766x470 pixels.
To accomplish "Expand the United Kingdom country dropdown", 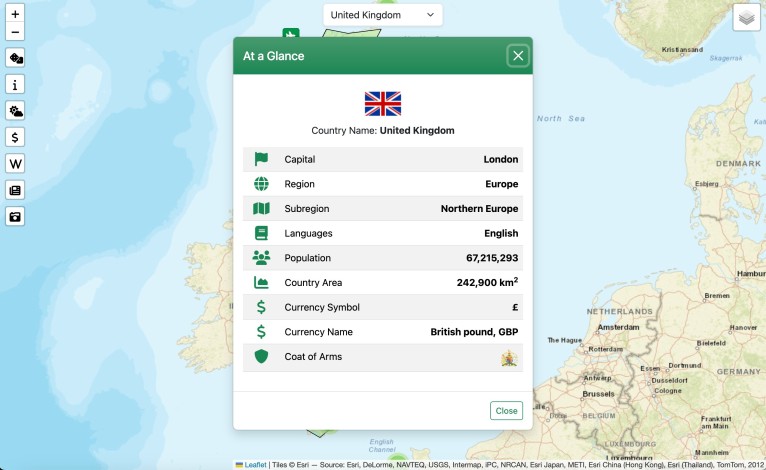I will (x=383, y=15).
